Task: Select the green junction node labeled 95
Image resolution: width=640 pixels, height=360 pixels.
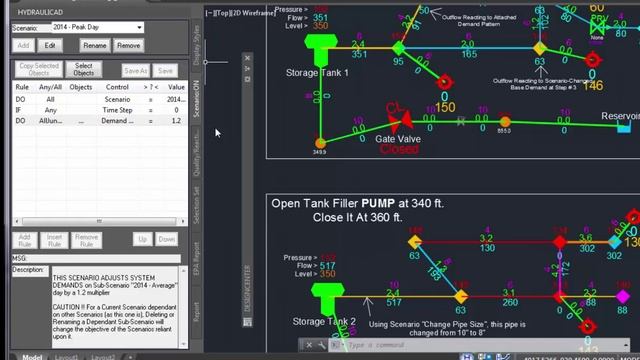Action: 398,49
